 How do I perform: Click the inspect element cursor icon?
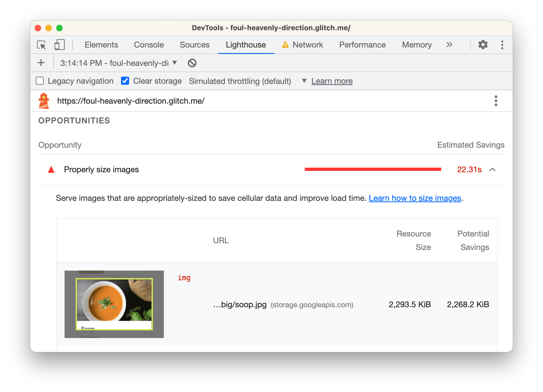(x=42, y=45)
